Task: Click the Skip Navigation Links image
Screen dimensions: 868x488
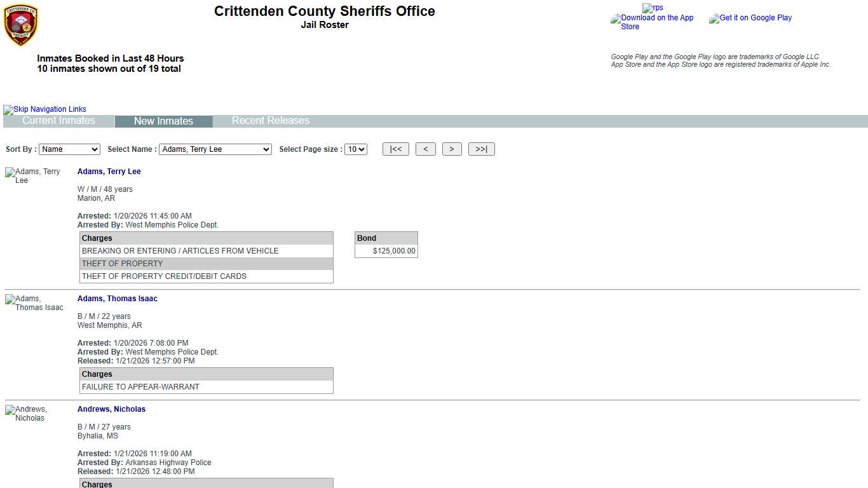Action: [44, 109]
